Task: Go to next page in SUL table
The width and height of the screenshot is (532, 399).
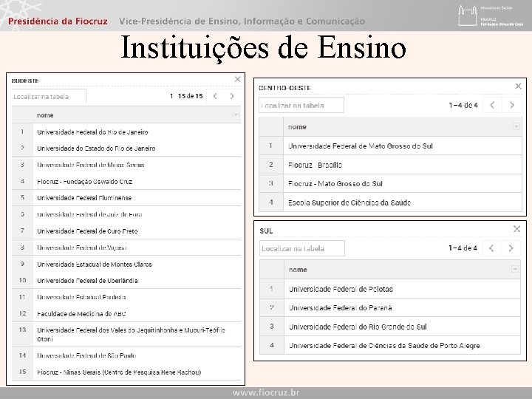Action: click(511, 248)
